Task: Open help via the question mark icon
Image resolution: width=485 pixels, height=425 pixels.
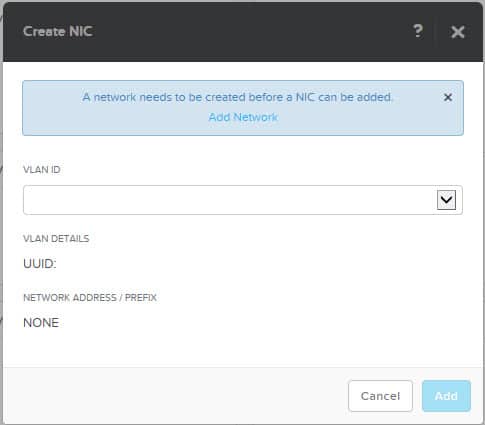Action: pyautogui.click(x=418, y=32)
